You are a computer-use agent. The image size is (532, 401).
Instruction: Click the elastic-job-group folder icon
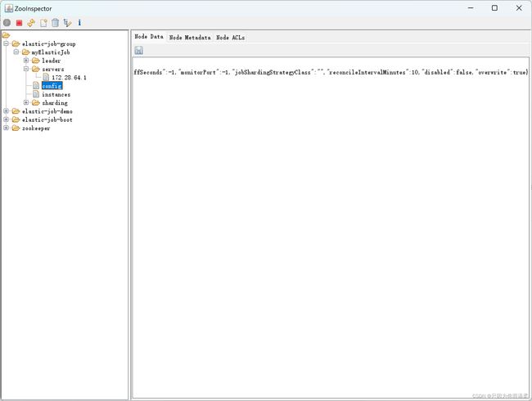(16, 43)
